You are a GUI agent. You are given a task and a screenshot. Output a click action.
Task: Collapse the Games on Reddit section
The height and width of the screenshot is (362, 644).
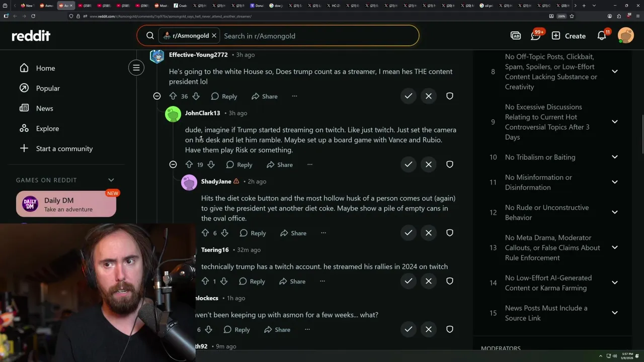tap(111, 180)
